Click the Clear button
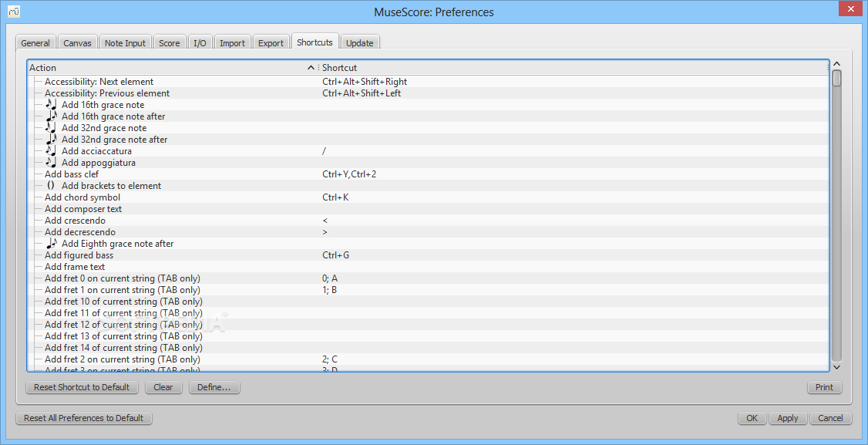Viewport: 868px width, 445px height. [x=163, y=387]
